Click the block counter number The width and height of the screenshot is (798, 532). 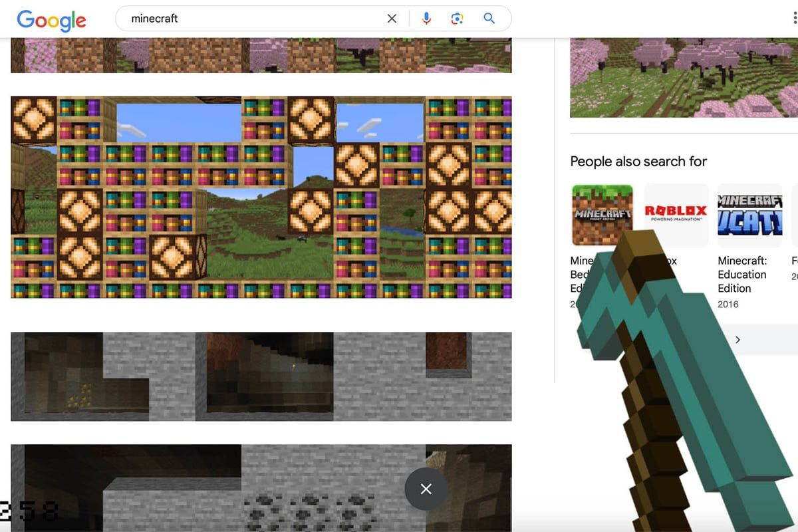(29, 511)
